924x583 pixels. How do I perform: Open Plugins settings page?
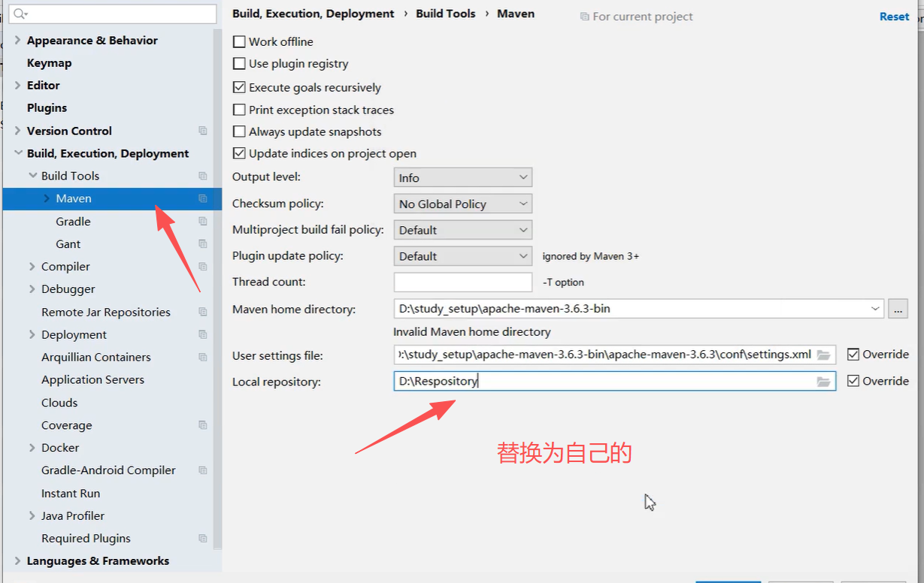47,108
